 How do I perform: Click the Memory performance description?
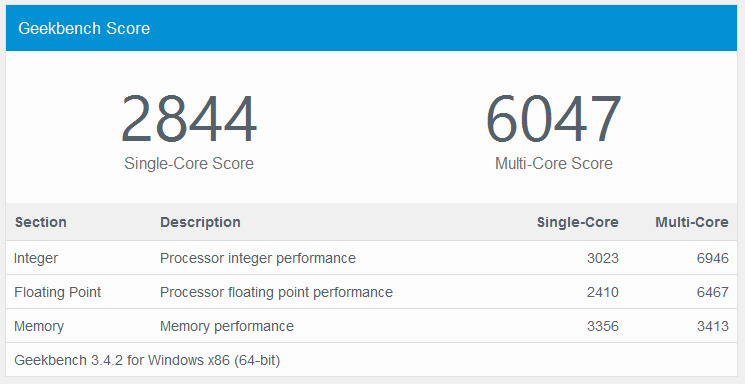(227, 326)
